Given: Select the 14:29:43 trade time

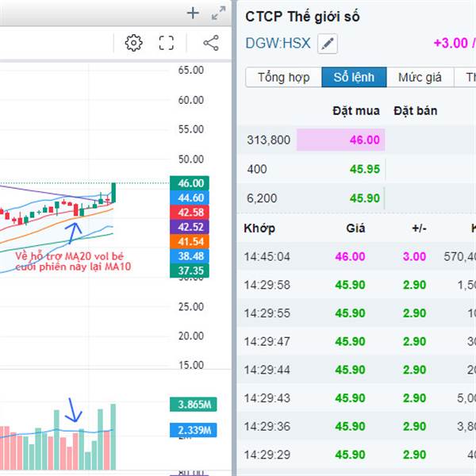Looking at the screenshot, I should pyautogui.click(x=267, y=398).
